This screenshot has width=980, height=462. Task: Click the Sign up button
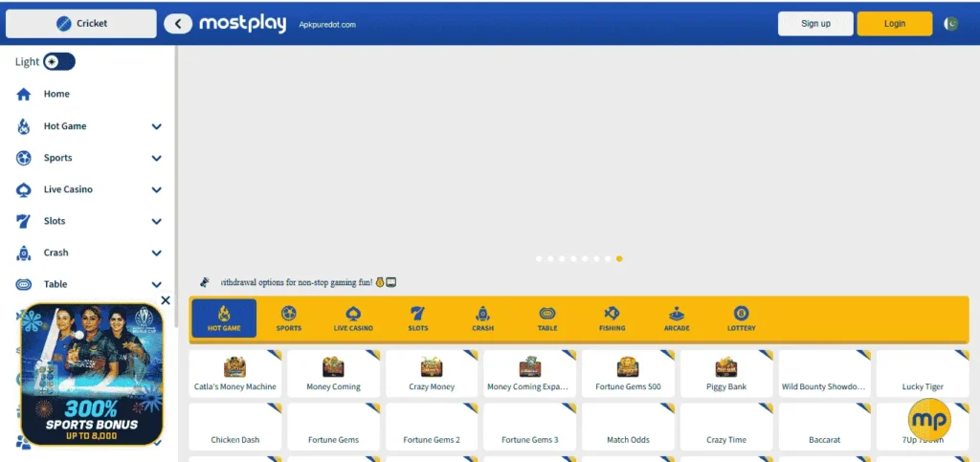pyautogui.click(x=815, y=24)
